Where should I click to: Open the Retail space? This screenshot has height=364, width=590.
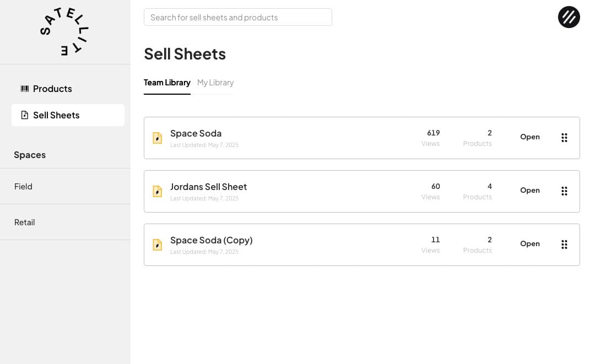tap(25, 222)
